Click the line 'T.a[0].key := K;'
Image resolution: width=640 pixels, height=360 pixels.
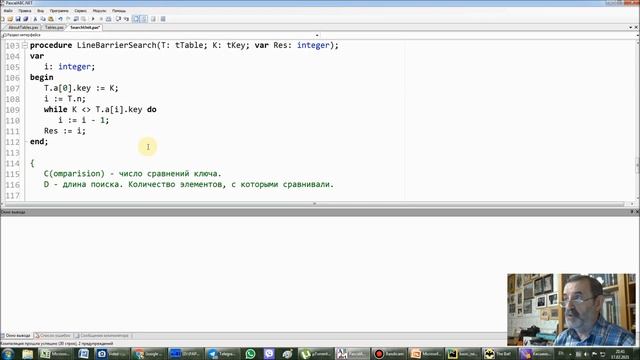[81, 88]
